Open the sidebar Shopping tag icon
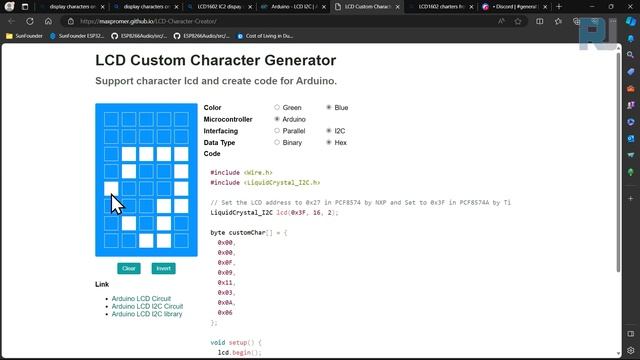Image resolution: width=640 pixels, height=360 pixels. coord(631,72)
